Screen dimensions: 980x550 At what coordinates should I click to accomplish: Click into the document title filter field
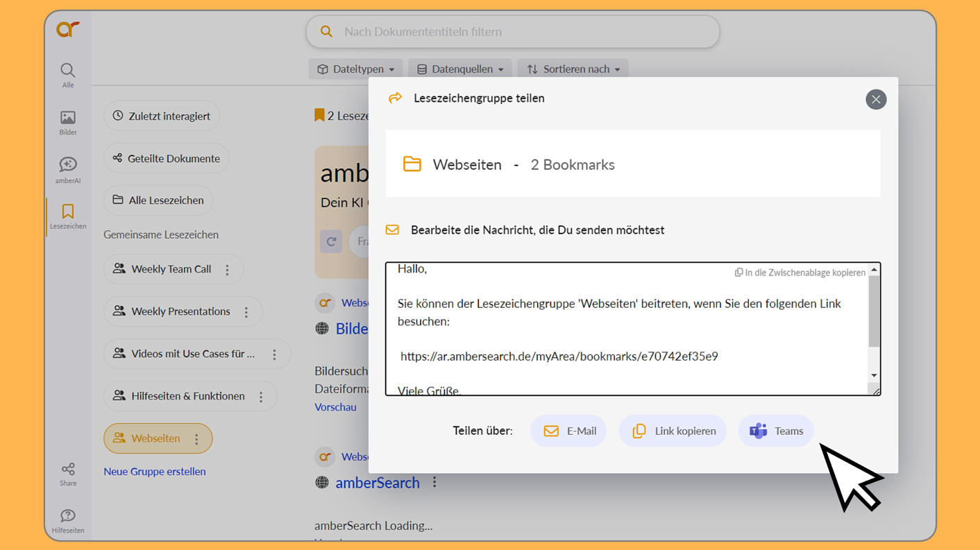(x=513, y=32)
